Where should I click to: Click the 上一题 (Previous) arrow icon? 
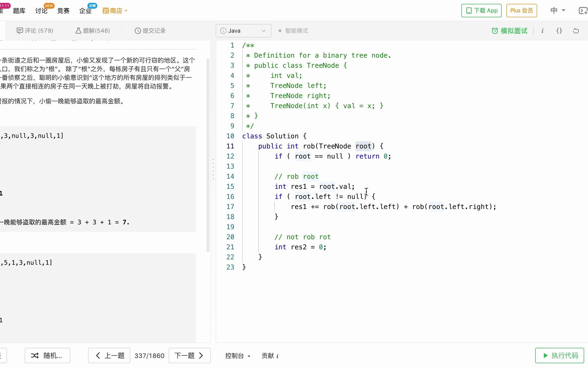[98, 356]
